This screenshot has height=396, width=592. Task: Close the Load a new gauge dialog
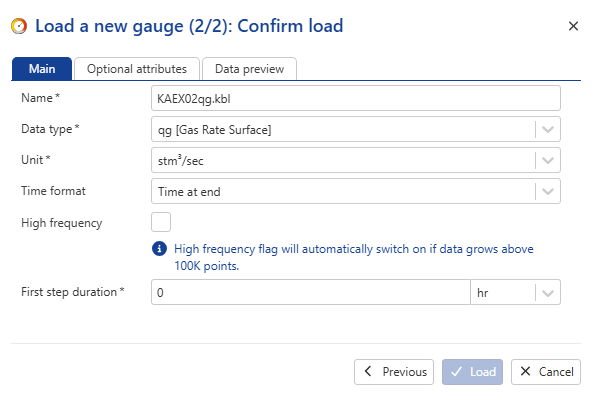(x=573, y=26)
